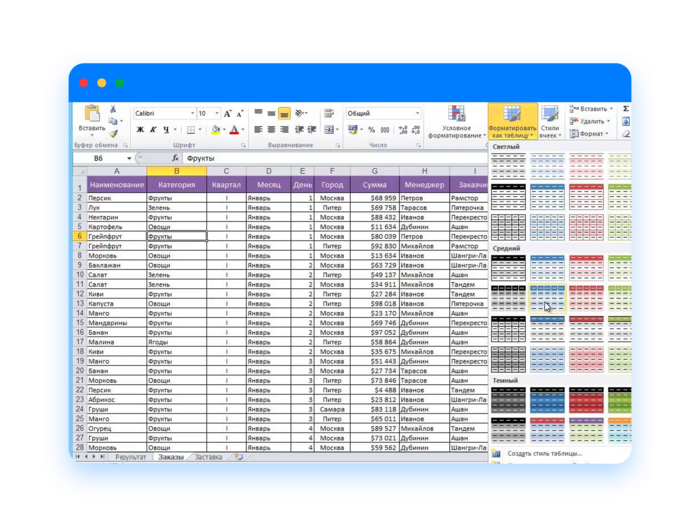This screenshot has height=527, width=700.
Task: Open Условное форматирование menu
Action: [x=457, y=122]
